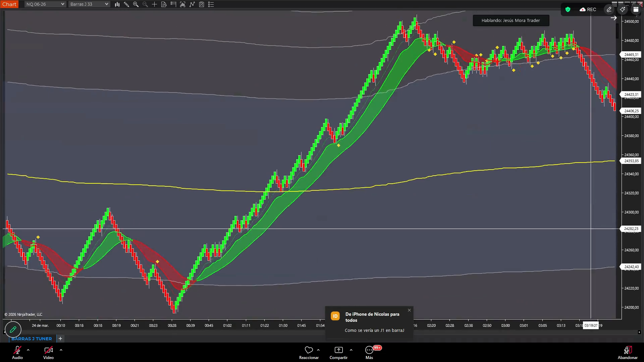Viewport: 644px width, 362px height.
Task: Click the cloud REC recording indicator
Action: [x=588, y=9]
